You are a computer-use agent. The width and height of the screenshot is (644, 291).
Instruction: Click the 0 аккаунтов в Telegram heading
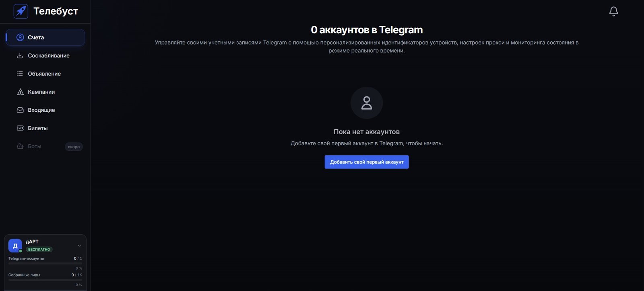tap(367, 30)
